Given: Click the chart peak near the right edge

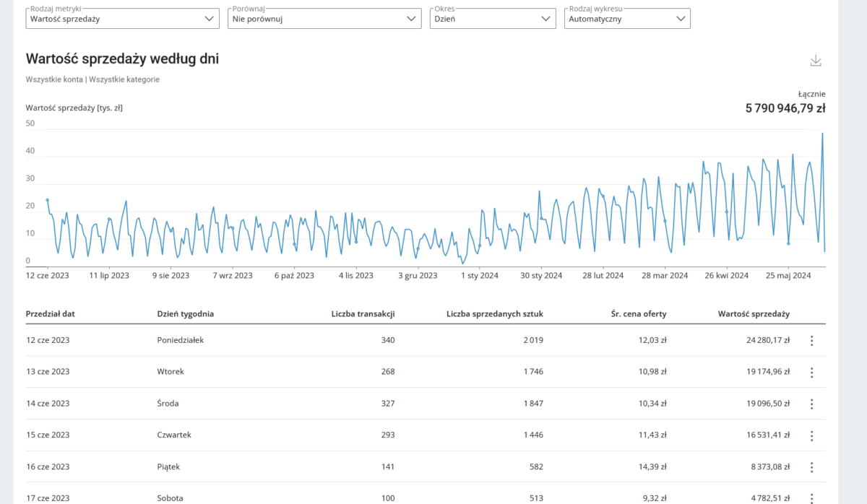Looking at the screenshot, I should click(x=821, y=134).
